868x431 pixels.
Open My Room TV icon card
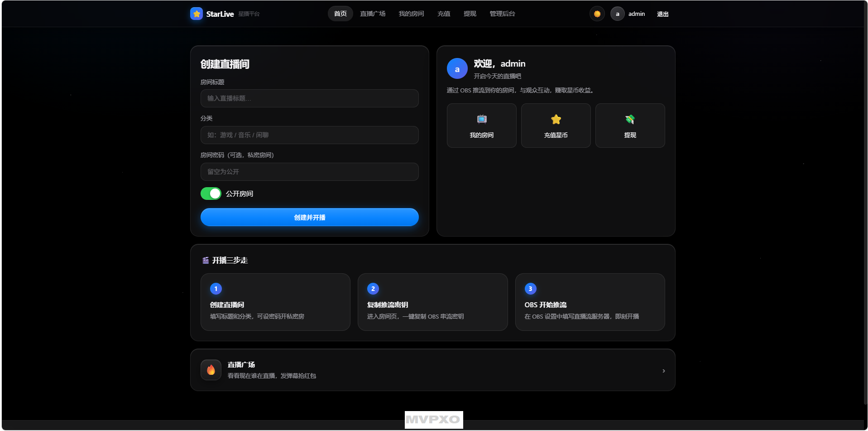tap(482, 126)
